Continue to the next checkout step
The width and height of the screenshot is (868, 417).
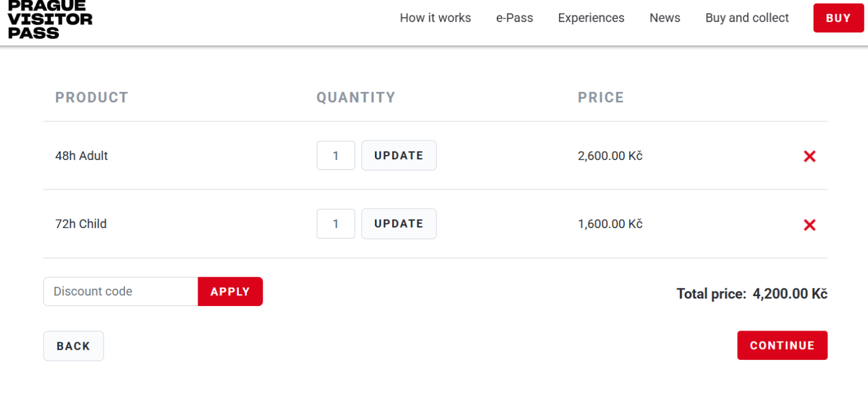point(782,345)
